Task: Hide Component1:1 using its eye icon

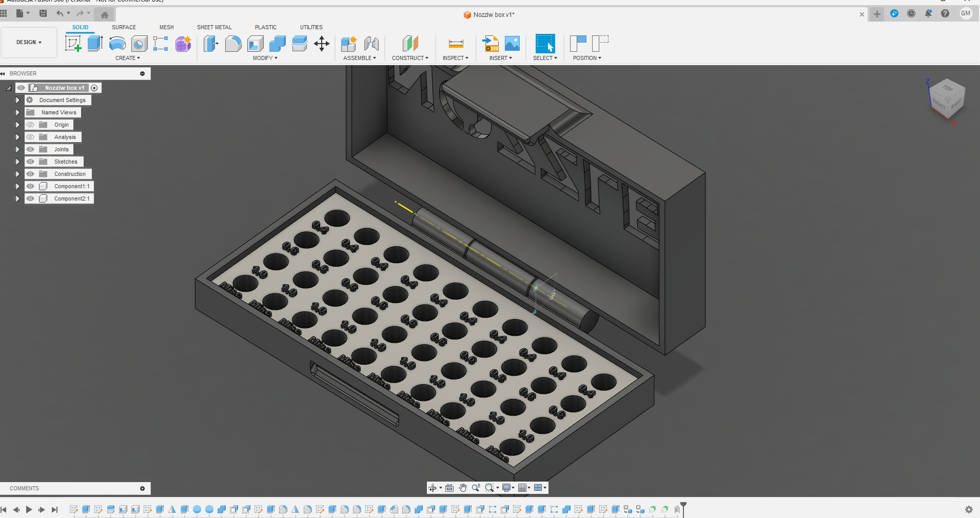Action: click(x=31, y=186)
